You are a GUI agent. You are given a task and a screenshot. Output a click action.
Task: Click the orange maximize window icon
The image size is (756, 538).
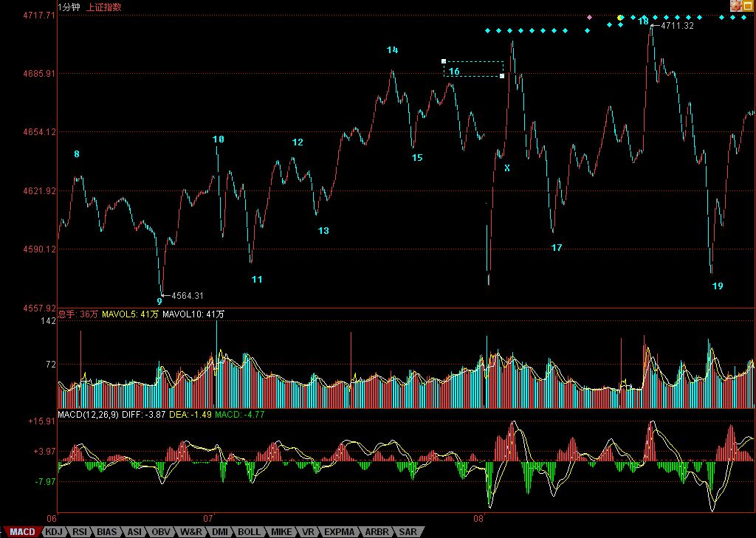pyautogui.click(x=747, y=5)
